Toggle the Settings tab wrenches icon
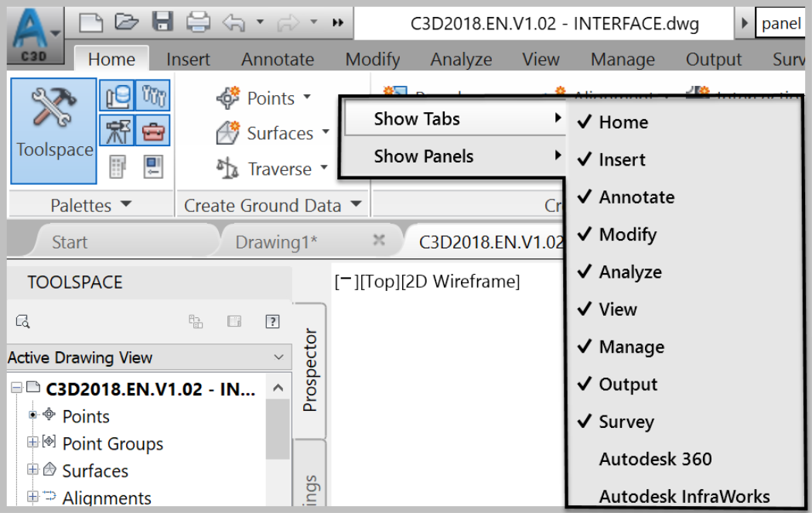812x513 pixels. point(153,95)
